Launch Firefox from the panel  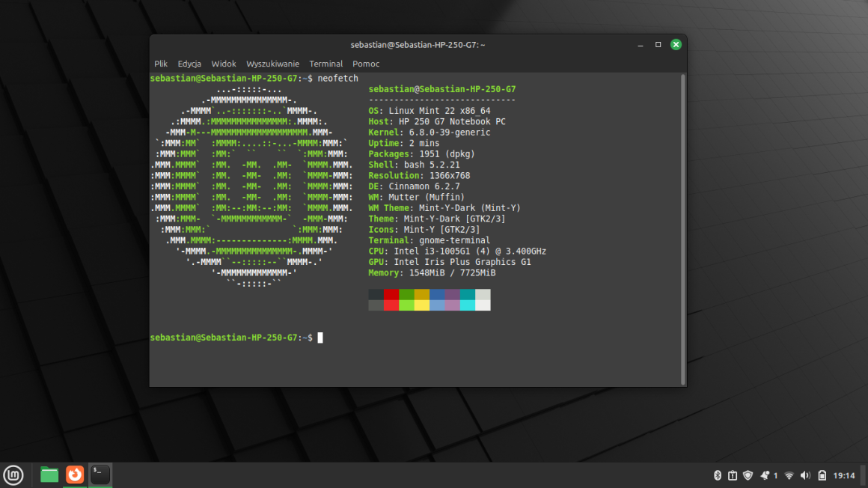pyautogui.click(x=75, y=475)
